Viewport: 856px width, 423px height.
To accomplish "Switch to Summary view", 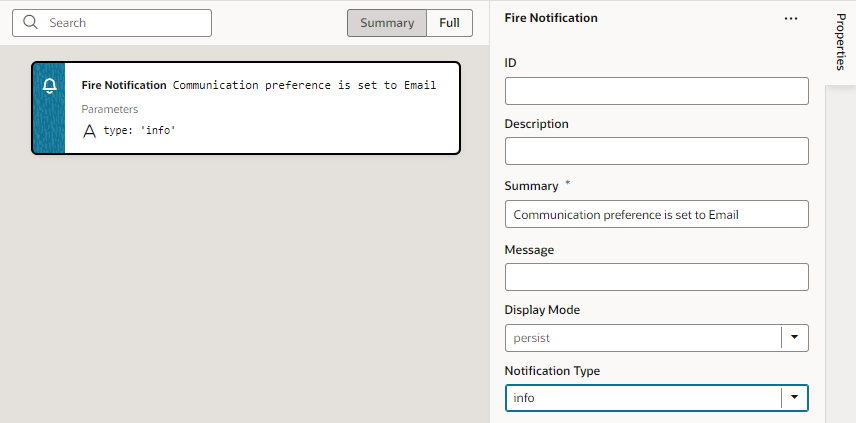I will (387, 23).
